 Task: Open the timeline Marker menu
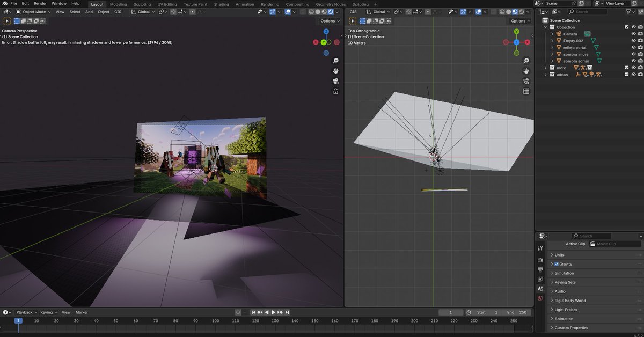tap(82, 312)
